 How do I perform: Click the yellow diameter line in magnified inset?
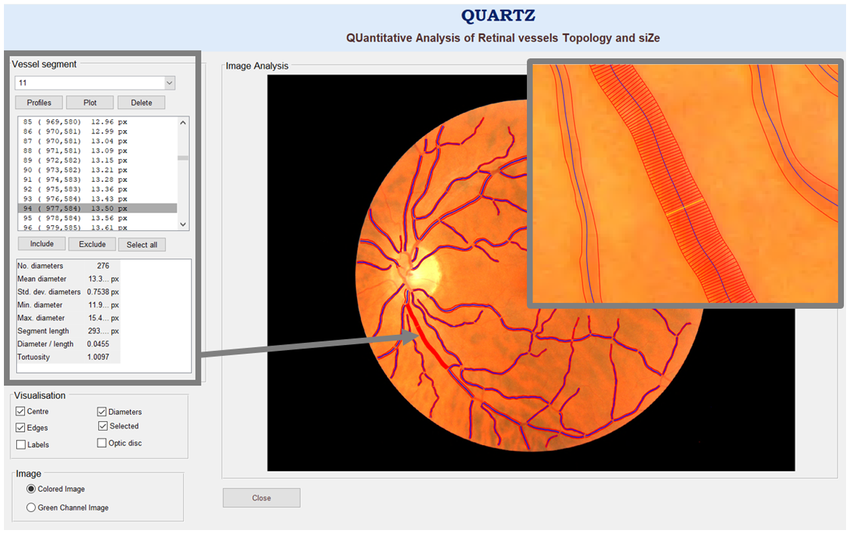[685, 208]
